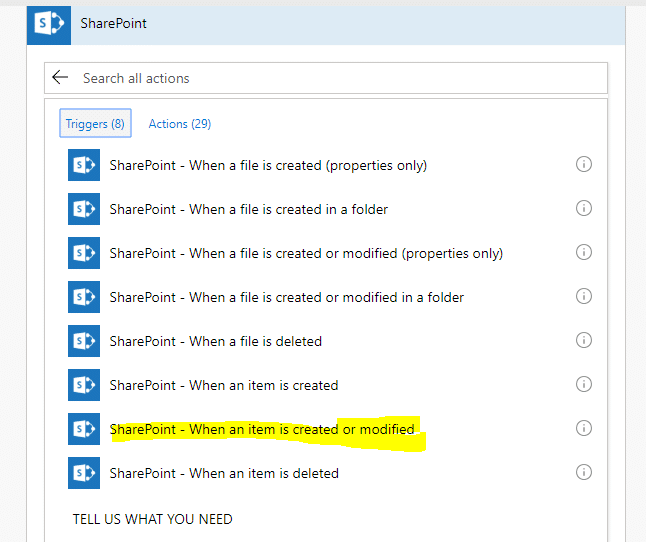This screenshot has height=542, width=646.
Task: Open info for When a file is created in a folder
Action: click(x=584, y=208)
